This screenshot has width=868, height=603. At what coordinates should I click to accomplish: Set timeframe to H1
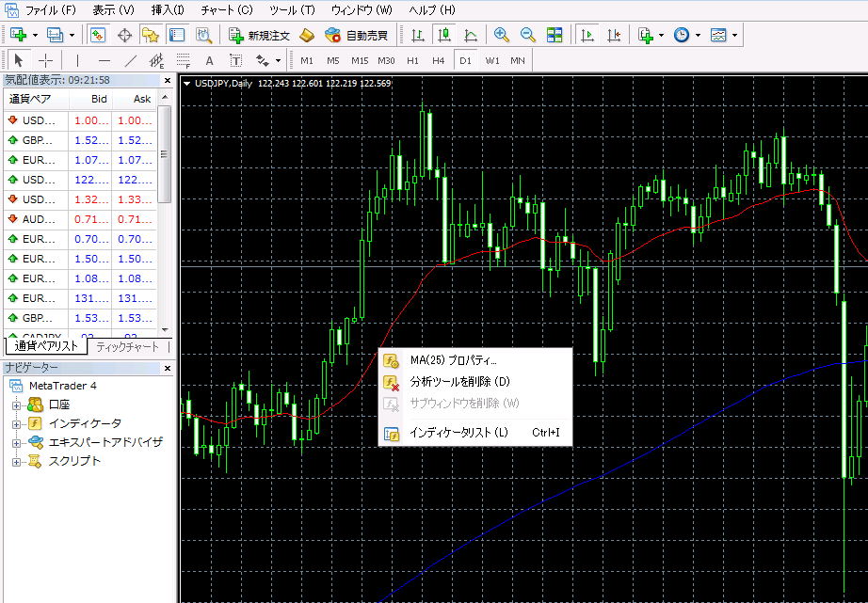tap(412, 61)
